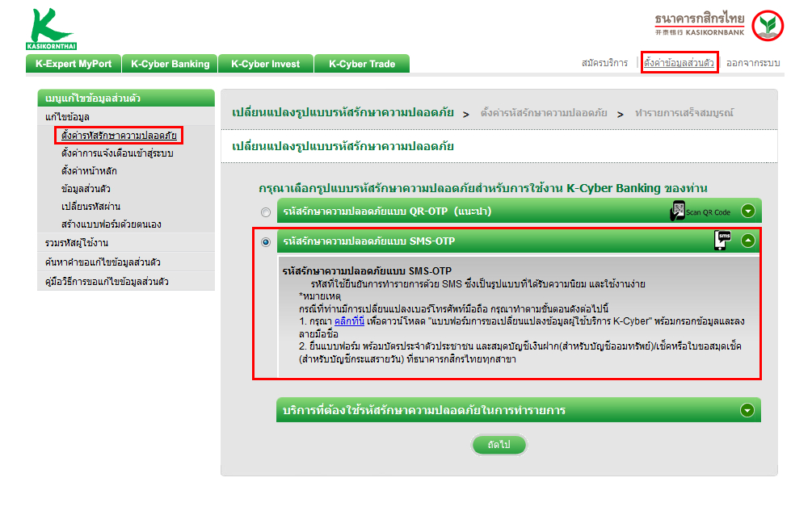Switch to the K-Cyber Banking tab

(170, 64)
